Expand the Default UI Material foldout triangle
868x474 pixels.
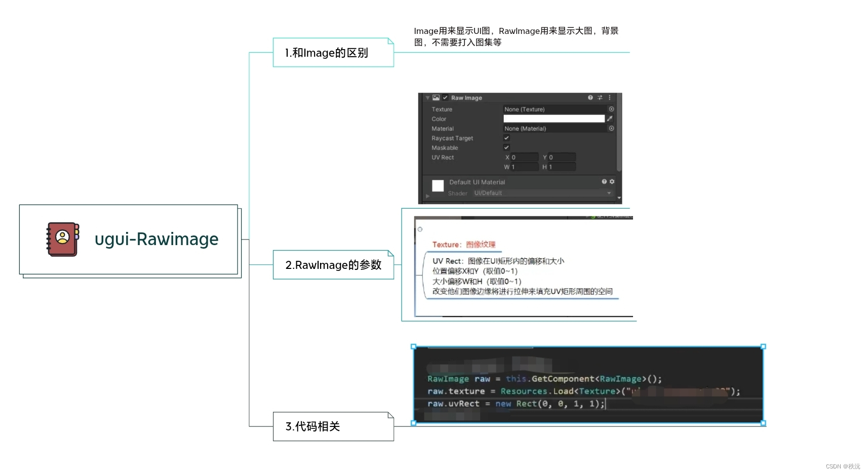[427, 196]
